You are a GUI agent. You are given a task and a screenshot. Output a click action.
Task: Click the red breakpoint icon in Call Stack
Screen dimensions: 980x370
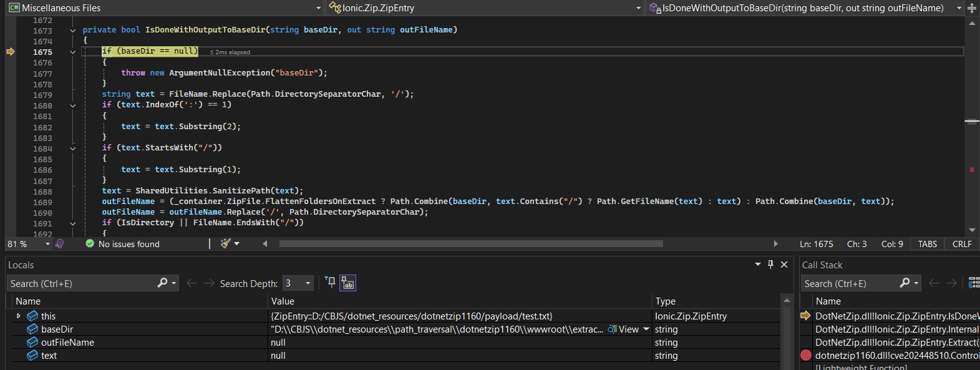click(x=806, y=355)
